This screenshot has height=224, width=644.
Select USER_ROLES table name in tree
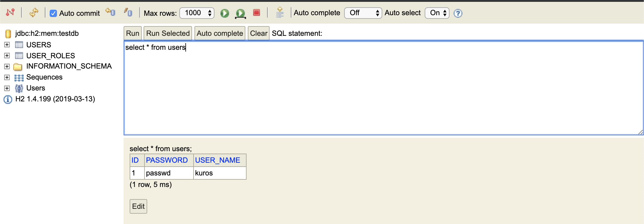click(51, 56)
